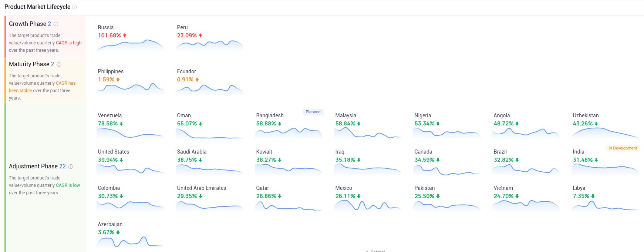Click info icon next to Product Market Lifecycle
This screenshot has width=644, height=252.
[74, 7]
